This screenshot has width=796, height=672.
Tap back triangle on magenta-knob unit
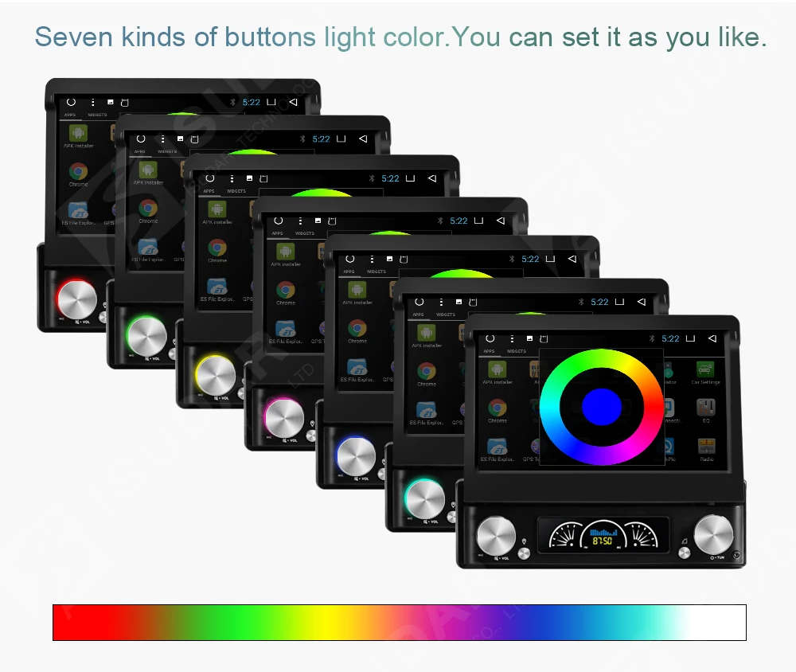click(501, 221)
